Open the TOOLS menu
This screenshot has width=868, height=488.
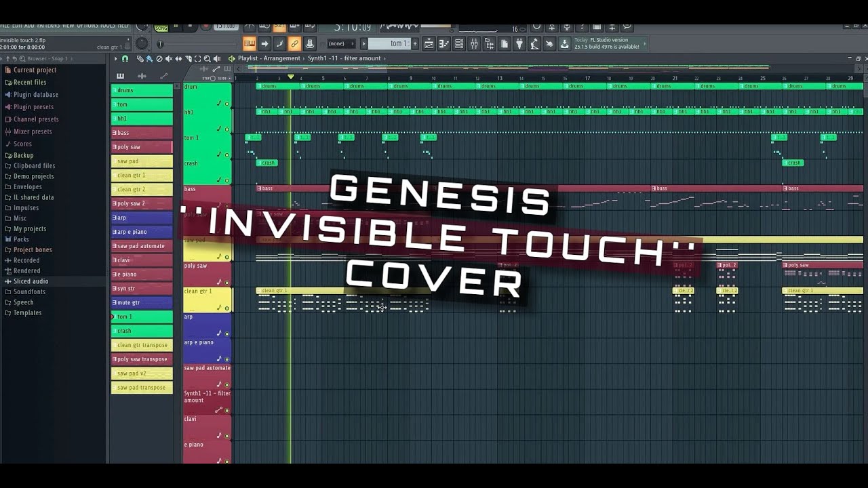pyautogui.click(x=108, y=26)
